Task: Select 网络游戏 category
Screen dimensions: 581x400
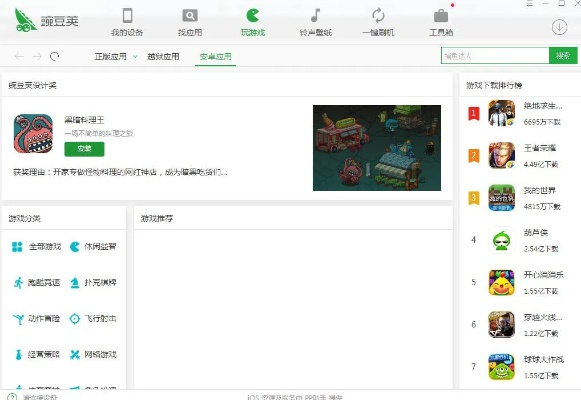Action: 93,354
